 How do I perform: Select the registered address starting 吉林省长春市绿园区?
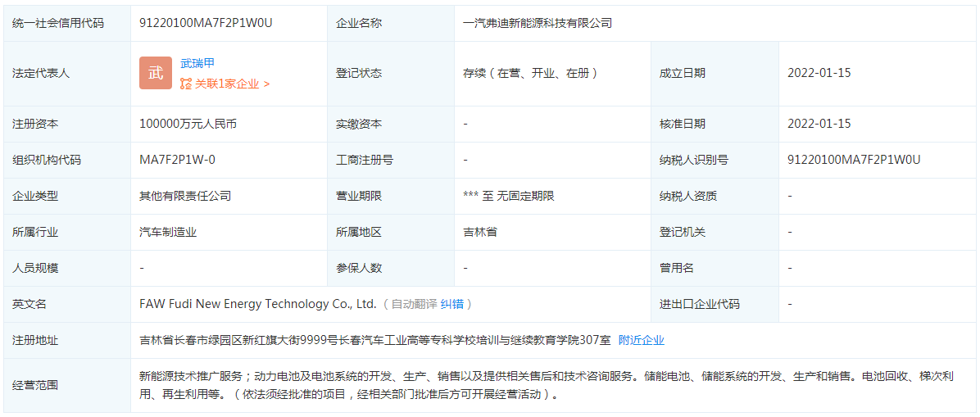click(375, 341)
